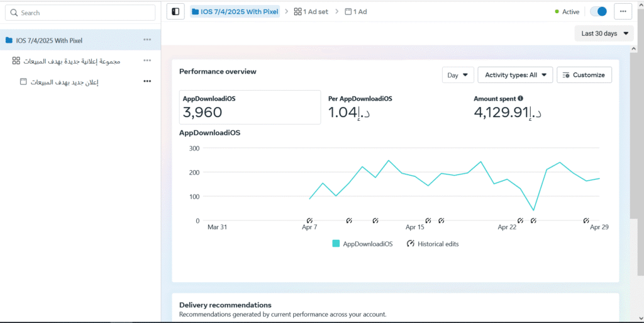The image size is (644, 323).
Task: Click the ad set grid icon in sidebar
Action: (16, 60)
